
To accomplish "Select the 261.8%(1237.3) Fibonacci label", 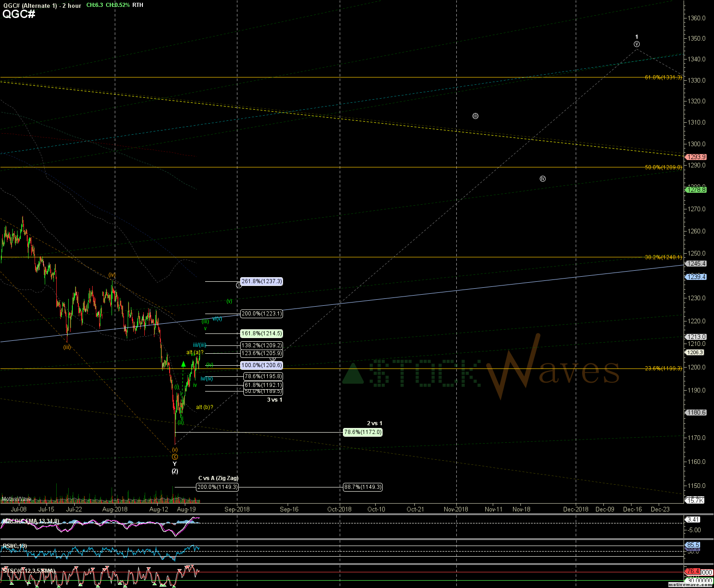I will (261, 281).
